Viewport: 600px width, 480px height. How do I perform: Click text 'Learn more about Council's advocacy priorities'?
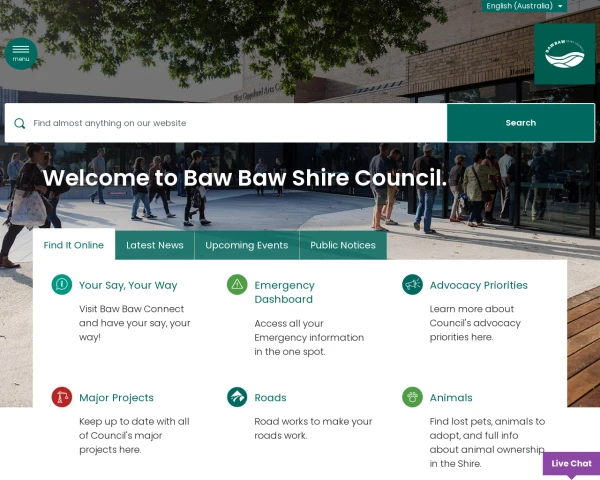475,323
